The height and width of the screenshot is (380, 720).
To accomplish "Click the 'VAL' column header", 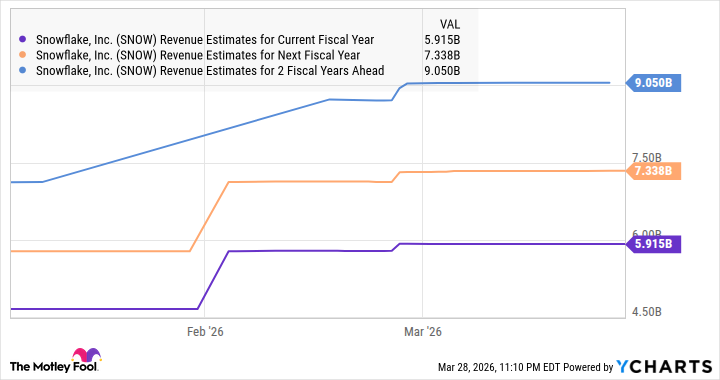I will 450,24.
